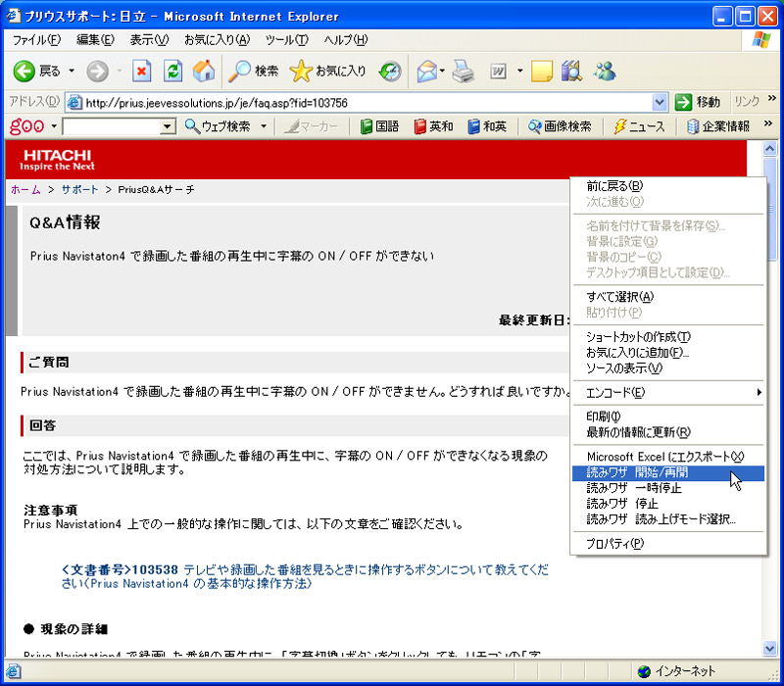Expand goo toolbar overflow chevron
The height and width of the screenshot is (686, 784).
point(768,123)
